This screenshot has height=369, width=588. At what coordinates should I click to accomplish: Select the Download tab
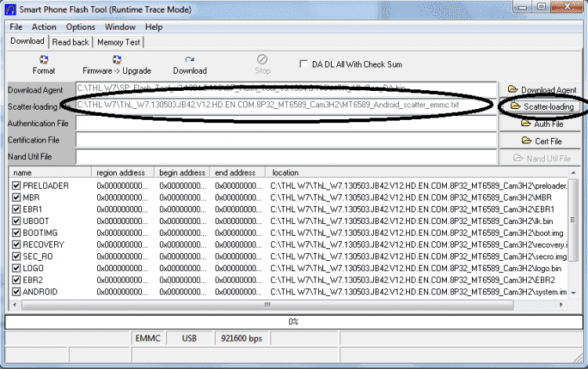click(x=27, y=41)
